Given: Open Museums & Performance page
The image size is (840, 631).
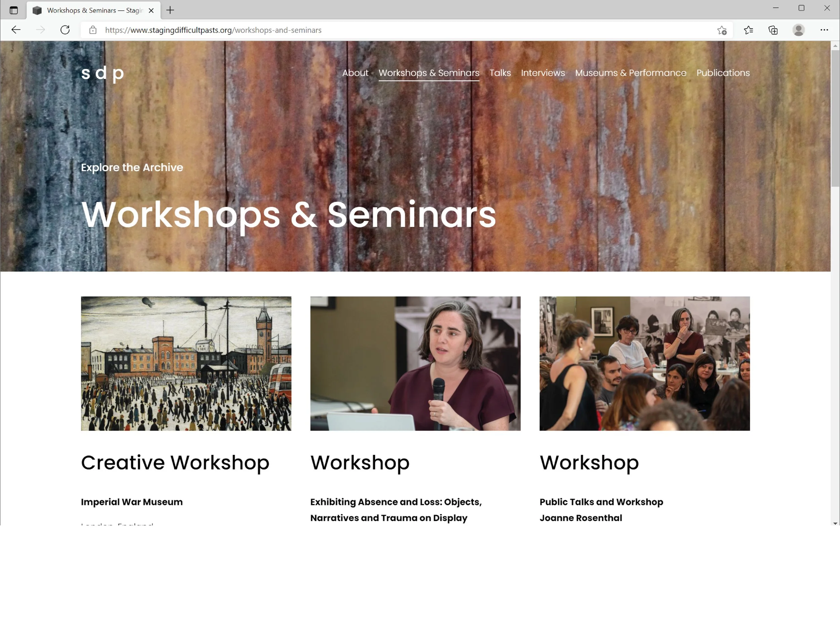Looking at the screenshot, I should [630, 73].
